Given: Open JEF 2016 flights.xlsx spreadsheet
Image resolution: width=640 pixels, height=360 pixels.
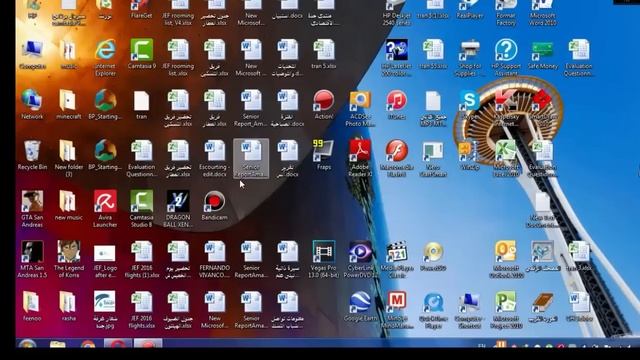Looking at the screenshot, I should 142,310.
